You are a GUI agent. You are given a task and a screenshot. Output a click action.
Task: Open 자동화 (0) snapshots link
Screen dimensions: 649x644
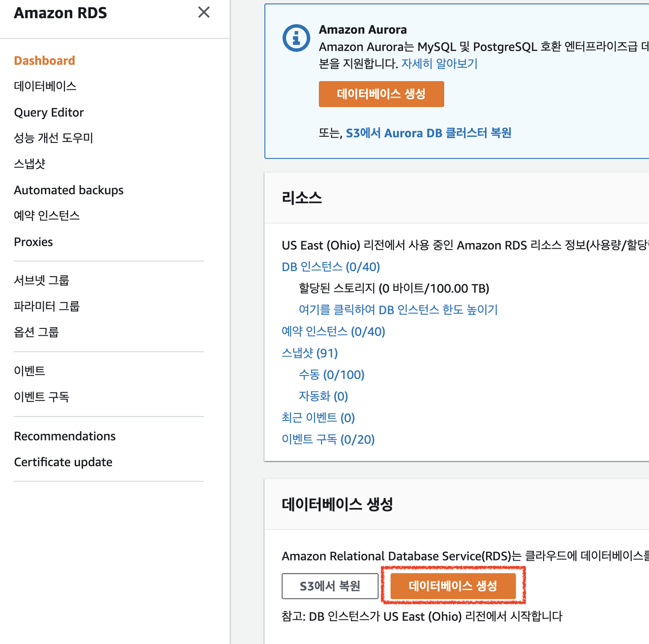pyautogui.click(x=323, y=396)
